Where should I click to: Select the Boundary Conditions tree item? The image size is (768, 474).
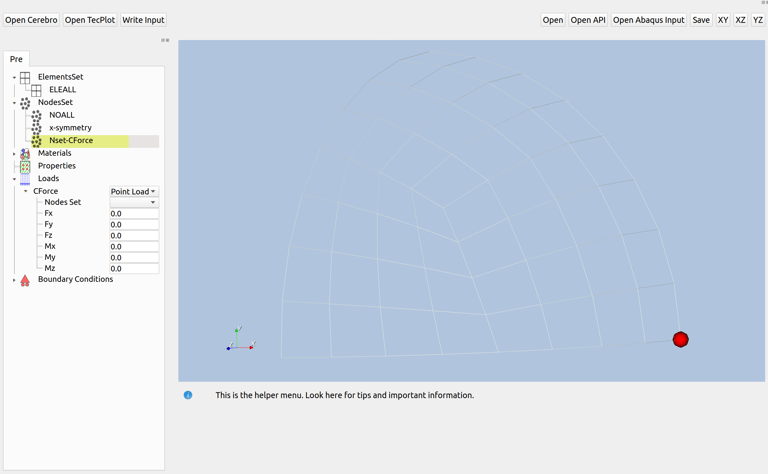coord(75,279)
